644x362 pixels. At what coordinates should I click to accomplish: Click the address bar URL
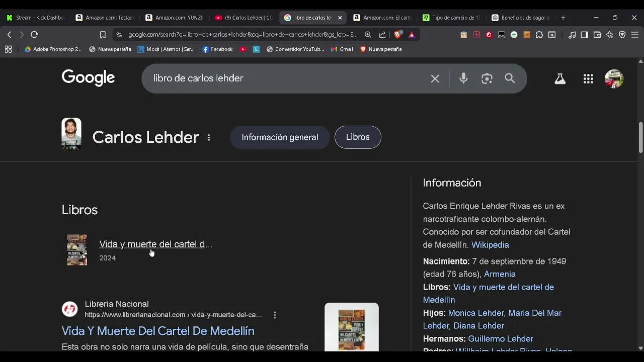point(243,35)
